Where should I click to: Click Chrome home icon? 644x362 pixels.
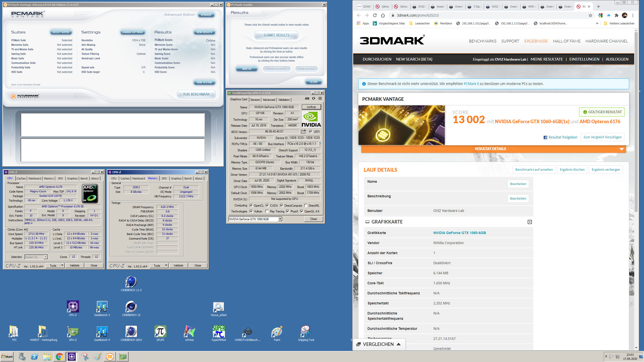pyautogui.click(x=383, y=15)
